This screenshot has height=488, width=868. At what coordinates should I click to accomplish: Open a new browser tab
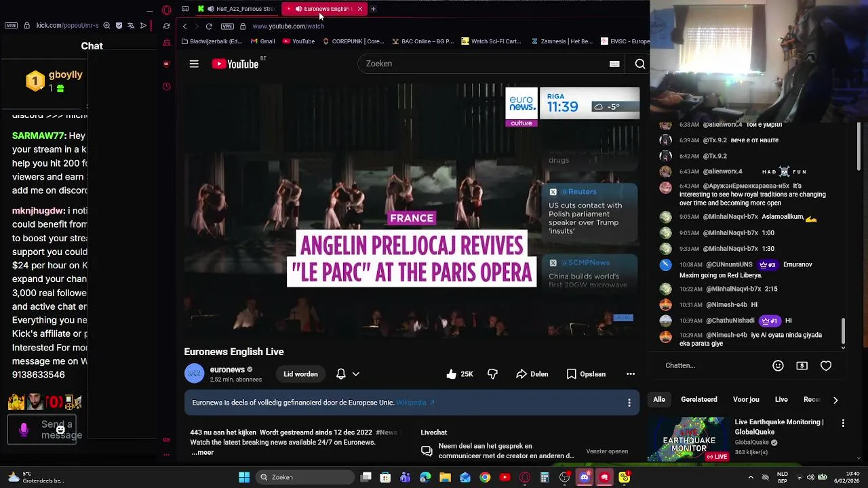pyautogui.click(x=373, y=9)
